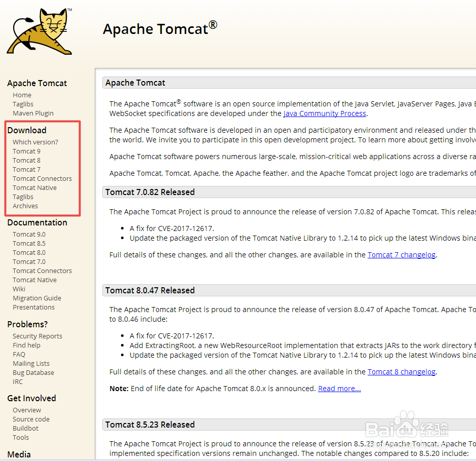Open the Presentations link
The height and width of the screenshot is (461, 476).
[x=34, y=308]
